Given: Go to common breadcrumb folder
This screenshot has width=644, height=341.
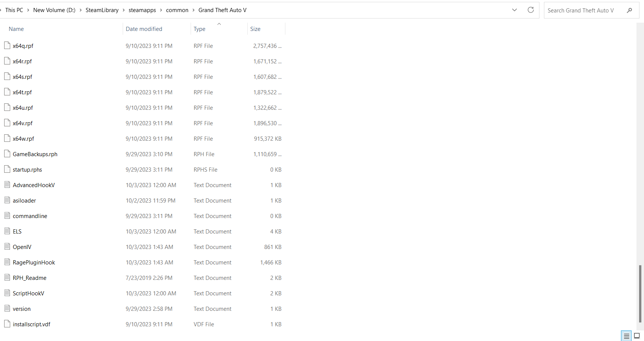Looking at the screenshot, I should 177,10.
